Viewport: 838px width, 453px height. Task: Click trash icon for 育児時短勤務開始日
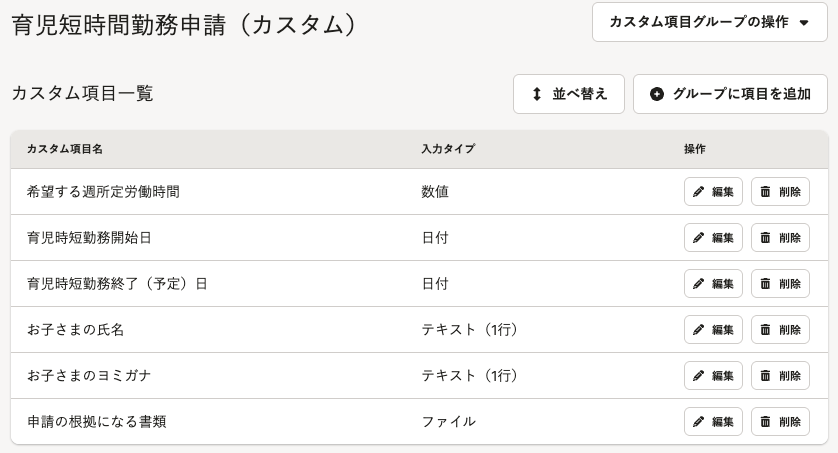coord(765,238)
